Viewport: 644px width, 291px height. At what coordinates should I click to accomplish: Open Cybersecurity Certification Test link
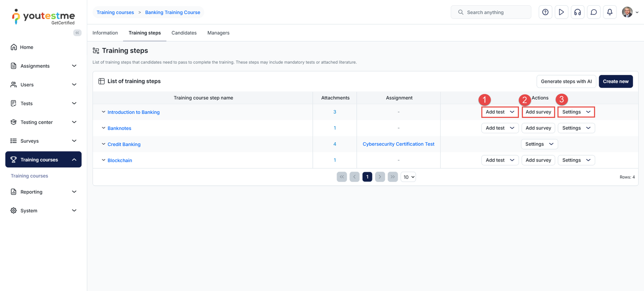click(398, 144)
